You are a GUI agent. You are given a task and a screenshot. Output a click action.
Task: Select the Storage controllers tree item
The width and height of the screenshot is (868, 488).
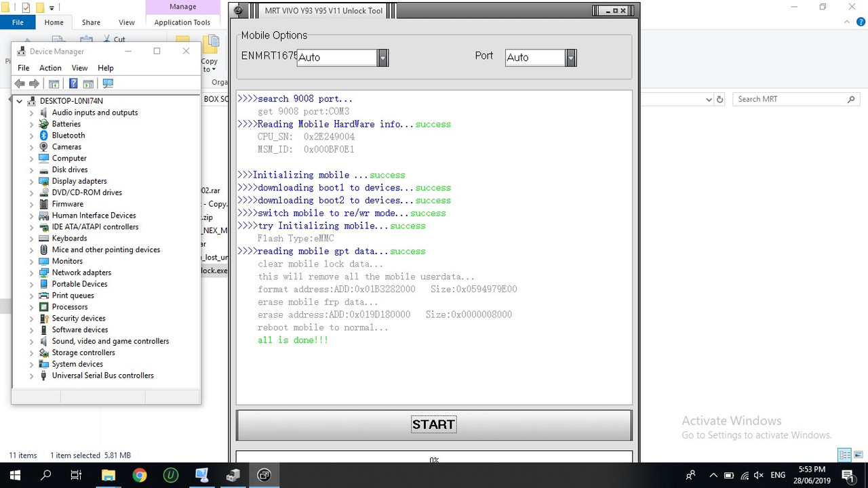83,352
